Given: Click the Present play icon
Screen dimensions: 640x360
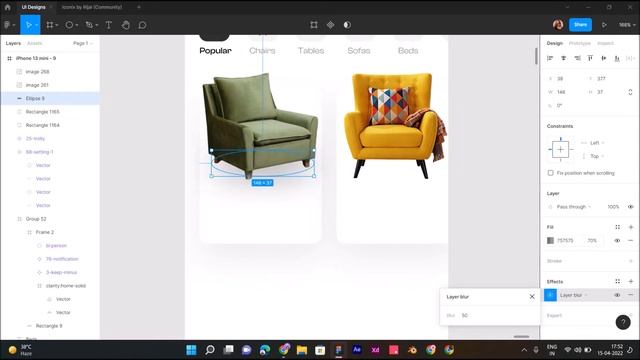Looking at the screenshot, I should [x=604, y=25].
